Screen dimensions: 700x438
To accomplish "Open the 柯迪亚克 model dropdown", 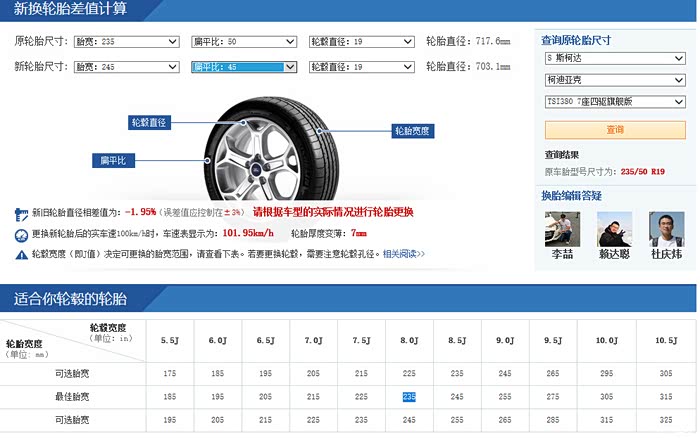I will coord(615,80).
